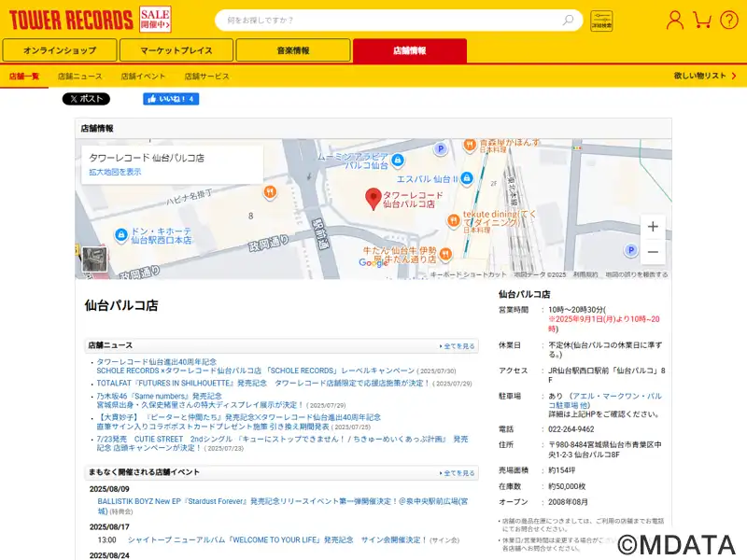
Task: Zoom out on the map
Action: [653, 252]
